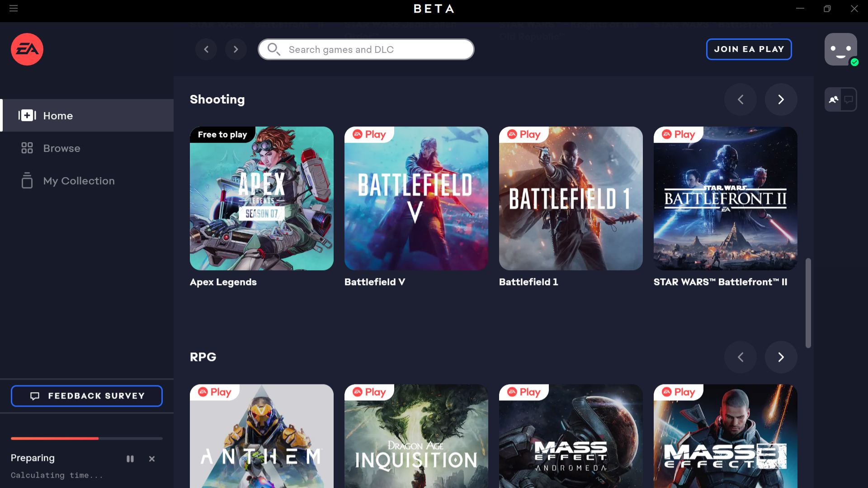This screenshot has width=868, height=488.
Task: Expand RPG category next arrow
Action: tap(781, 357)
